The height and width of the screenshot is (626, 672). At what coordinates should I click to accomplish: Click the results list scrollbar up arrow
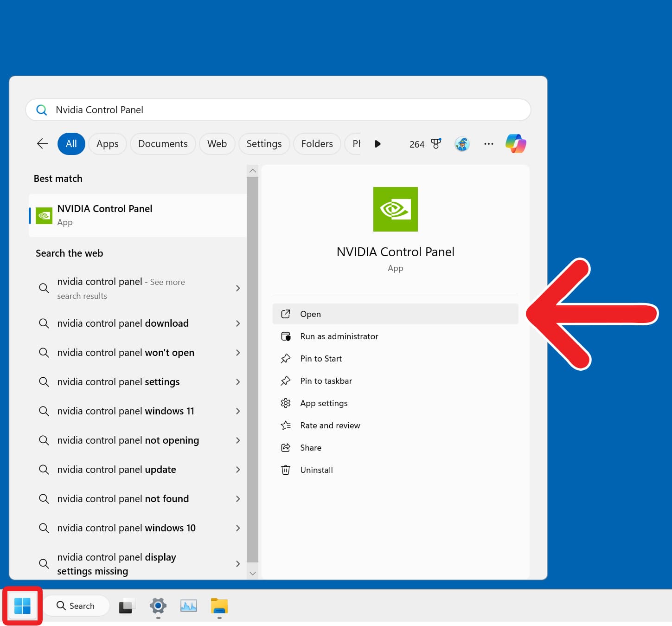tap(253, 171)
